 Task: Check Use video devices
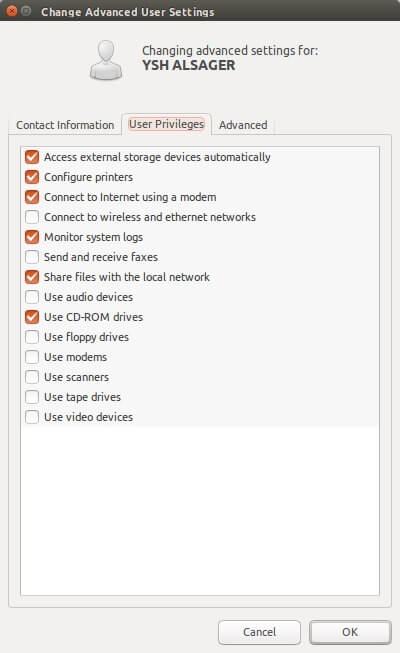(32, 417)
